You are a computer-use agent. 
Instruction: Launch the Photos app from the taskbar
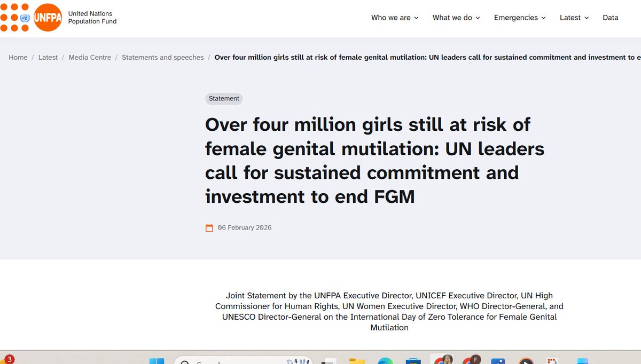coord(499,361)
